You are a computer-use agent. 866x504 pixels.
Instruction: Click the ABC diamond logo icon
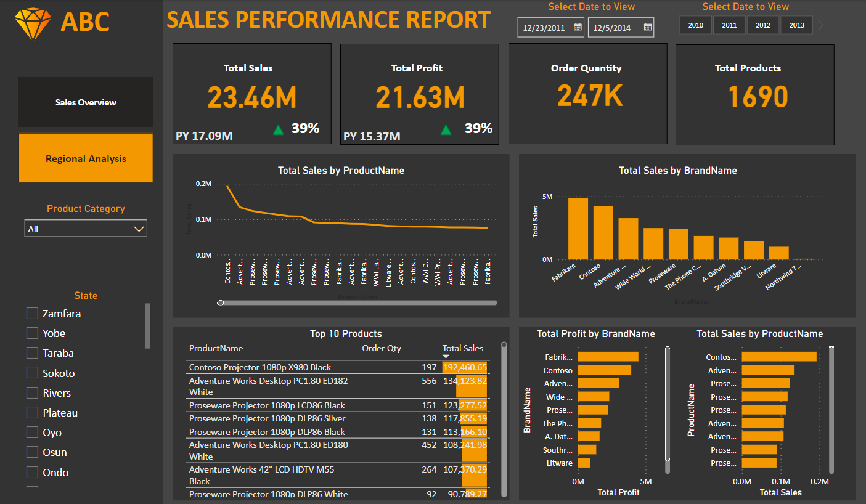[x=33, y=23]
